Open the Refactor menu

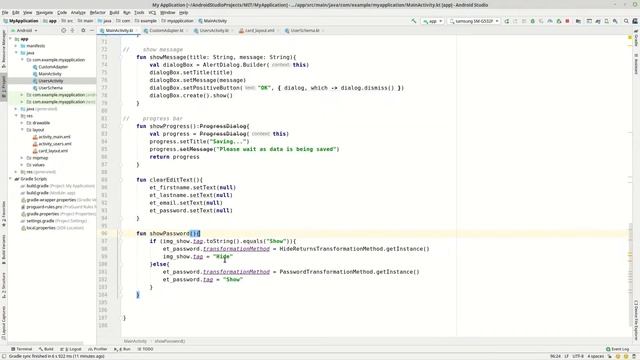[98, 13]
